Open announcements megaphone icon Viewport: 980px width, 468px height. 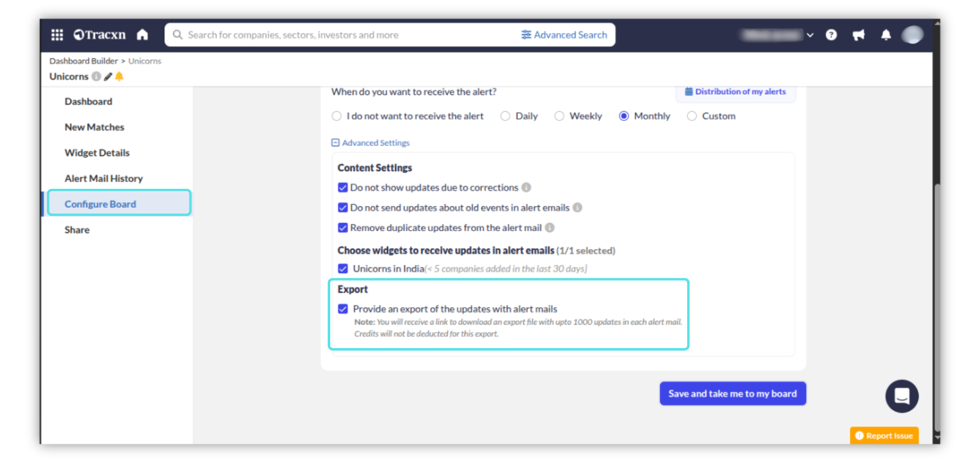coord(859,35)
